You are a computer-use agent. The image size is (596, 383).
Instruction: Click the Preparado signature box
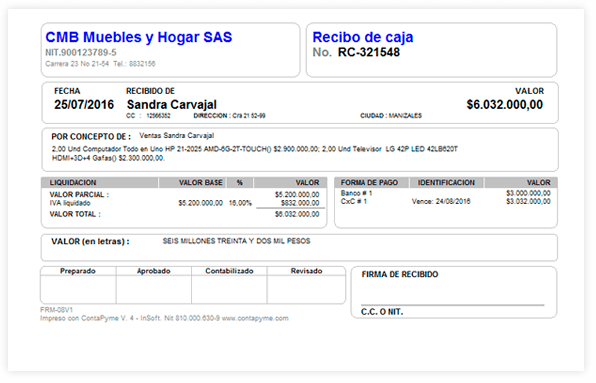tap(78, 289)
